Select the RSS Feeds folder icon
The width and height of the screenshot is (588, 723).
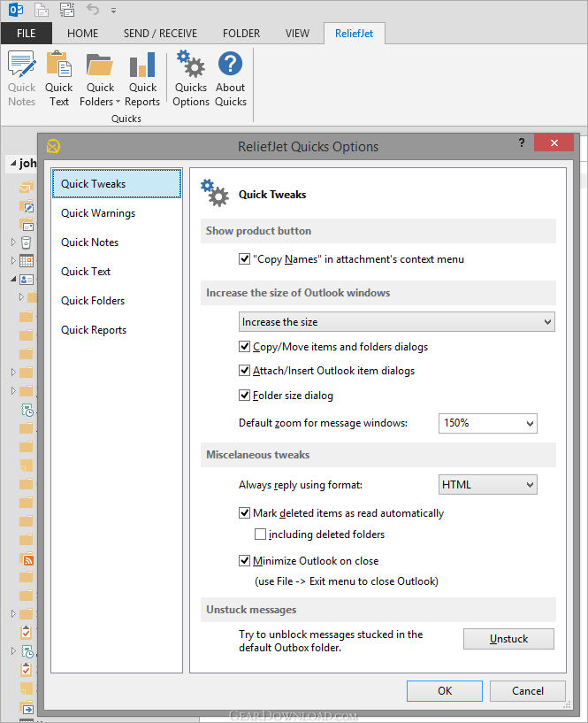point(27,559)
